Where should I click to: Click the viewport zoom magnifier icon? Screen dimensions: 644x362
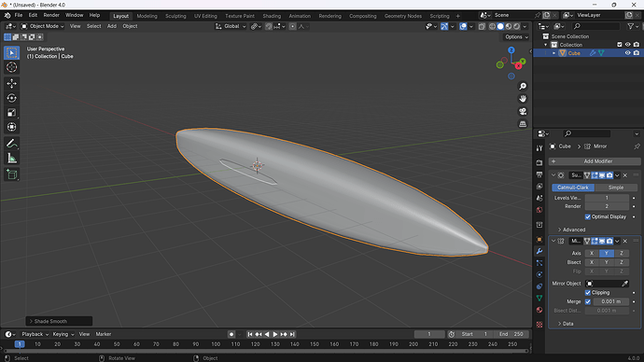[x=523, y=86]
